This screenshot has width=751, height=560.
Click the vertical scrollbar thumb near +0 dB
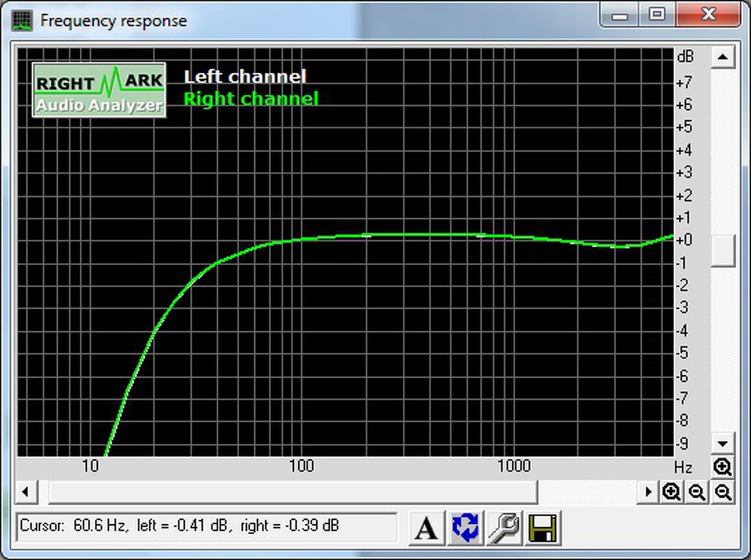(x=723, y=250)
